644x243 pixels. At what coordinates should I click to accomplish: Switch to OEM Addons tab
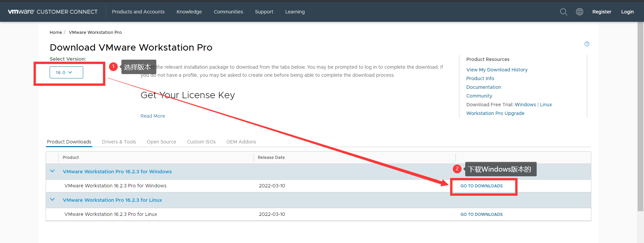241,142
